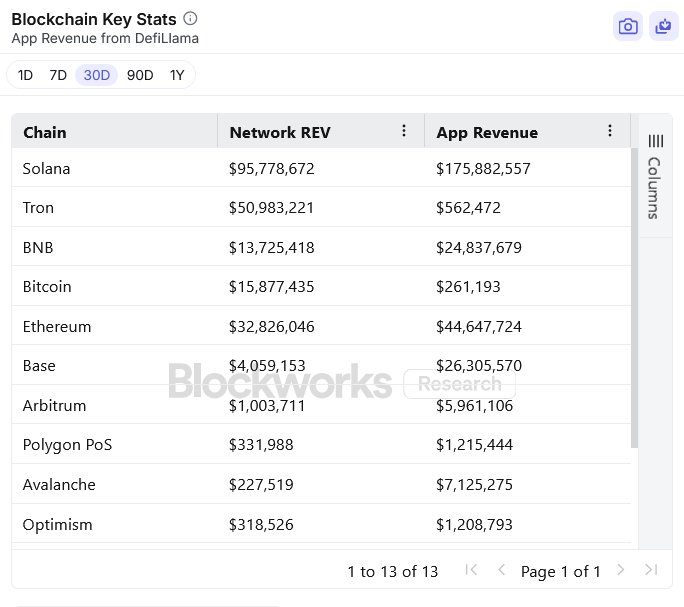Sort by the Chain column header
This screenshot has width=684, height=607.
114,131
